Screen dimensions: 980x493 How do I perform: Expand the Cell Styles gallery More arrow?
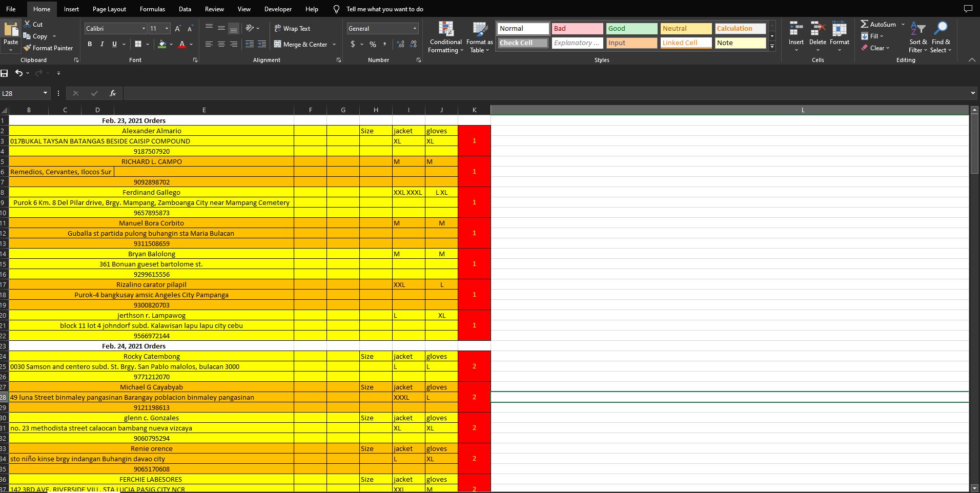coord(772,47)
